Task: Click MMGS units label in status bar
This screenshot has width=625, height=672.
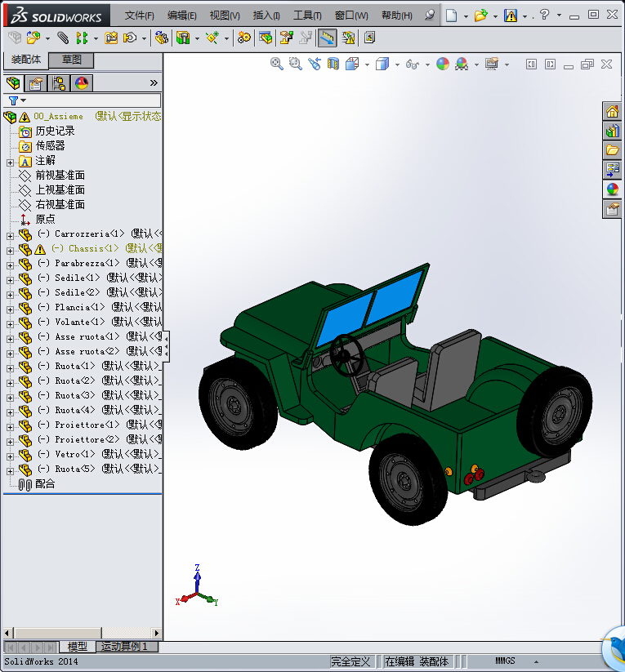Action: click(x=505, y=661)
